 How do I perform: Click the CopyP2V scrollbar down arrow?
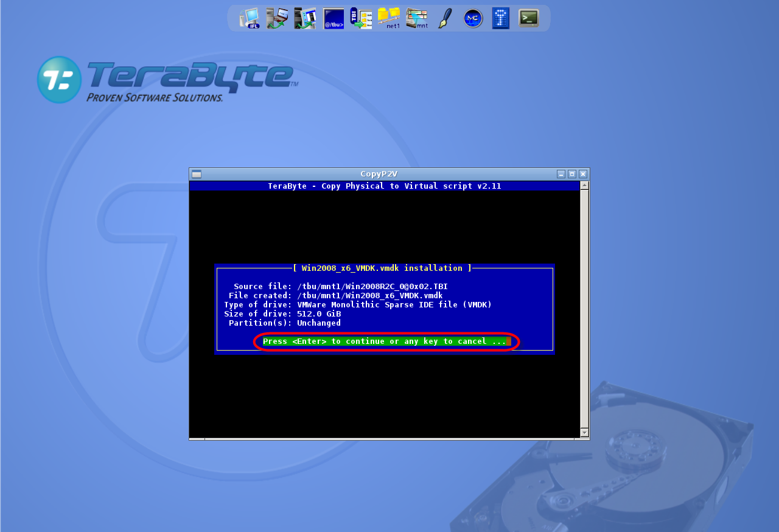(x=584, y=433)
